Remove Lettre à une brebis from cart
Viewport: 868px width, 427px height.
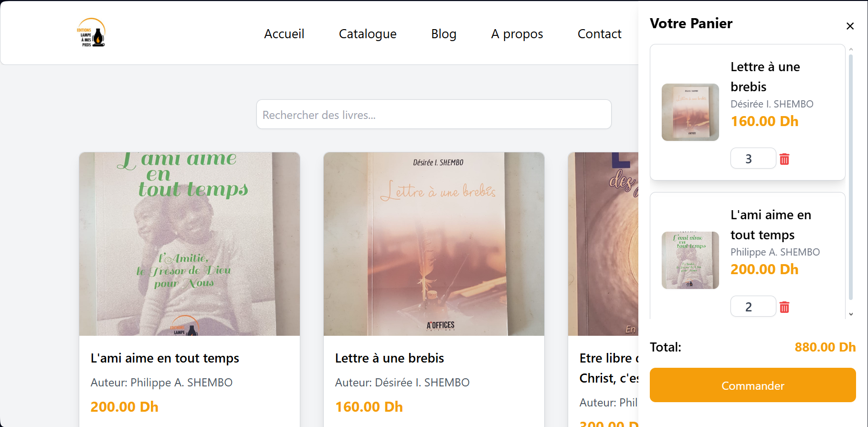pyautogui.click(x=784, y=159)
